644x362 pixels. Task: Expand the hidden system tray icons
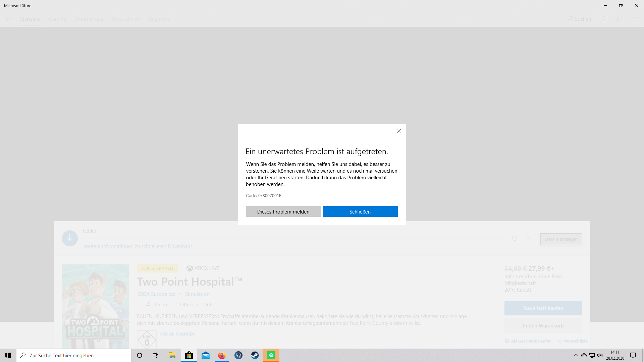576,355
